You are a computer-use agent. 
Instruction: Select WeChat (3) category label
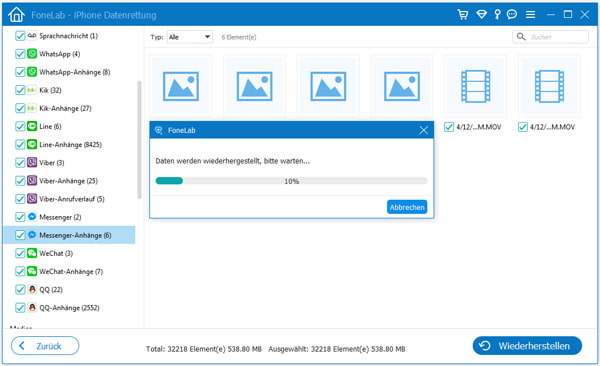pyautogui.click(x=56, y=253)
